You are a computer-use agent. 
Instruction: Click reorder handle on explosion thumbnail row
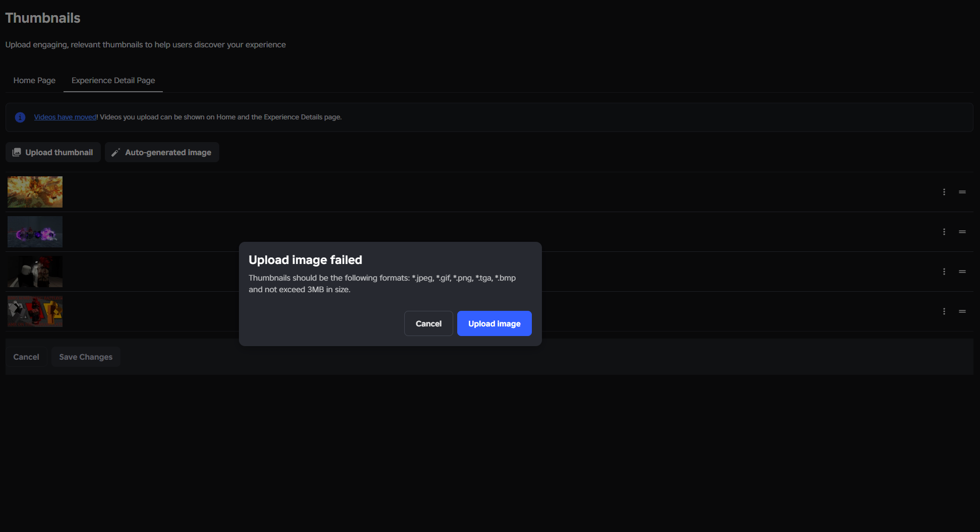pos(962,192)
